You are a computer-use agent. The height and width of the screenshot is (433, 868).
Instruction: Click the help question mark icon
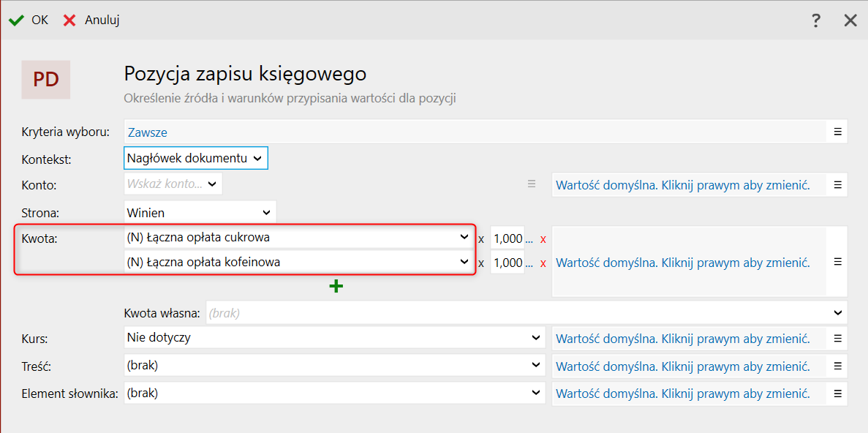click(x=816, y=20)
